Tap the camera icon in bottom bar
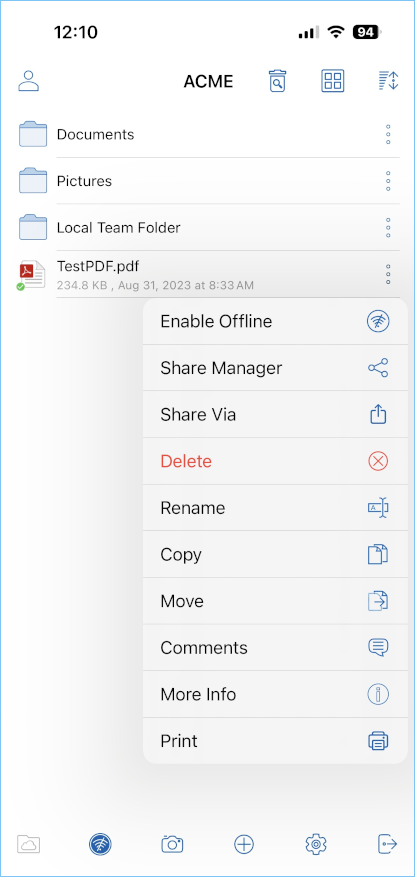This screenshot has width=415, height=877. (x=172, y=843)
